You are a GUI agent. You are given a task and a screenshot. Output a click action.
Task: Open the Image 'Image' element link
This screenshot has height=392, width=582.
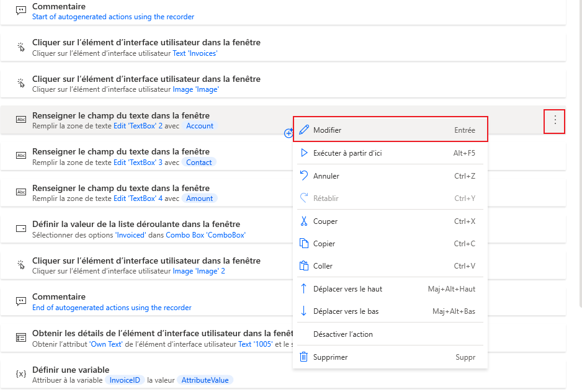coord(195,89)
